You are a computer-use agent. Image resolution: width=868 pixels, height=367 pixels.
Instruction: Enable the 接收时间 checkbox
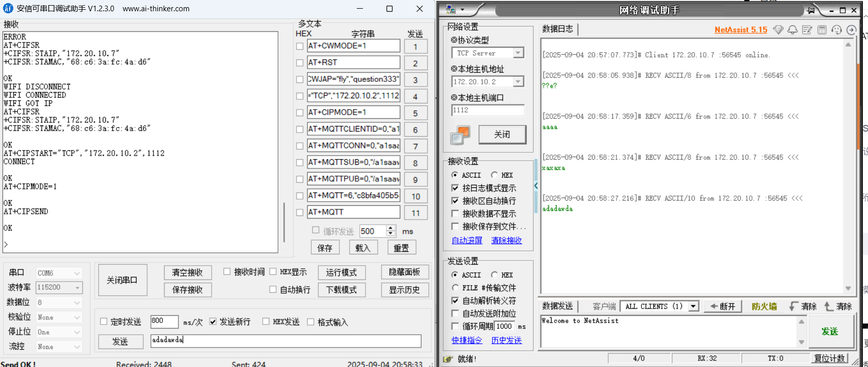click(x=227, y=272)
